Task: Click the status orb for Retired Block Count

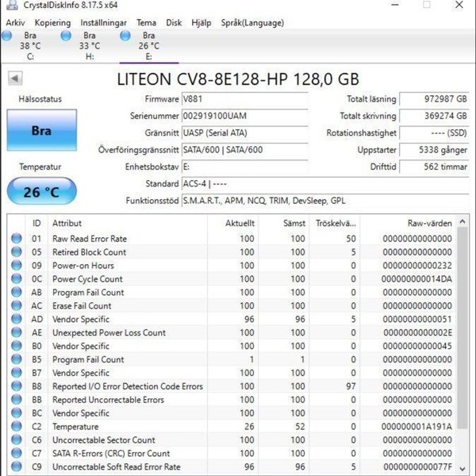Action: (x=17, y=251)
